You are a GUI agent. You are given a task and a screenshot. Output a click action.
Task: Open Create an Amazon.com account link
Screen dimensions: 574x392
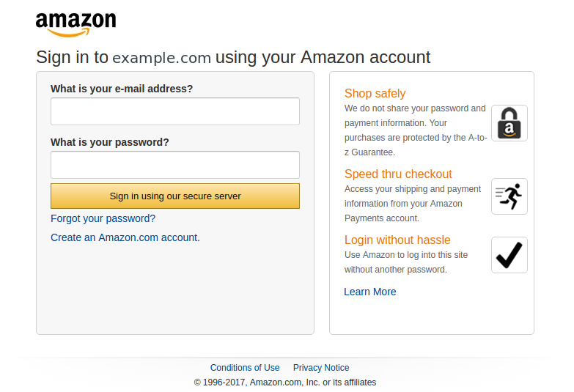pos(125,237)
